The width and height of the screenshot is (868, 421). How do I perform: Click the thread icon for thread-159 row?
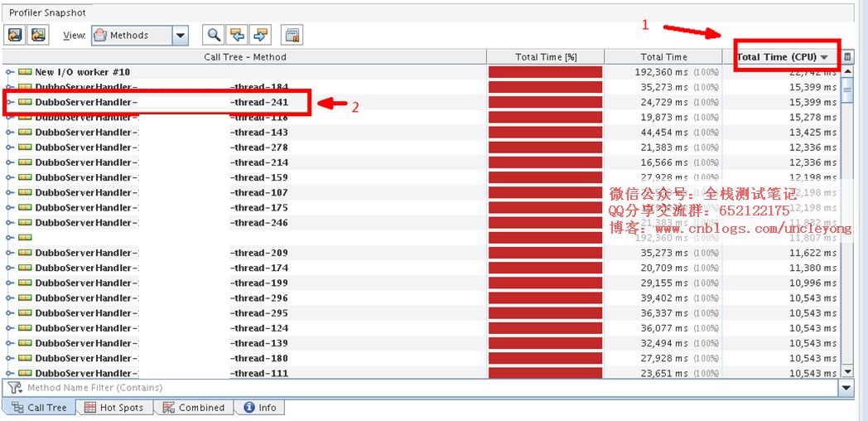(x=25, y=177)
